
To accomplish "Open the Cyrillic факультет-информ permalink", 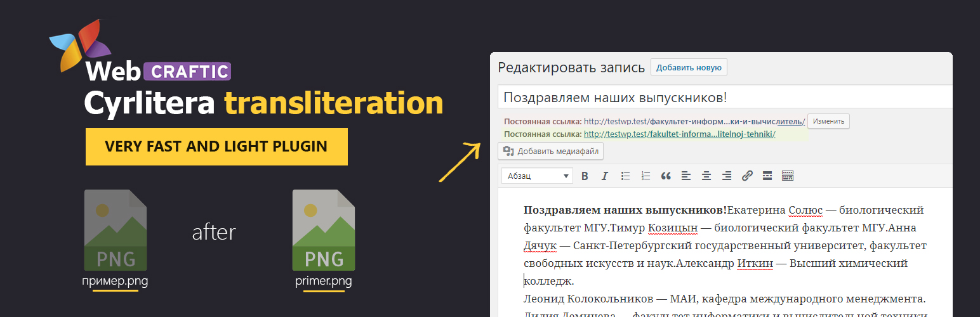I will [694, 121].
